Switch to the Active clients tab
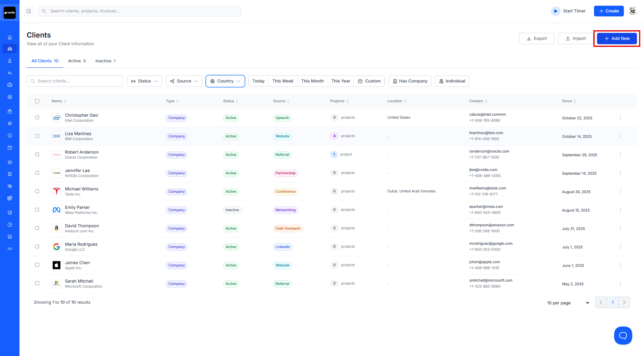This screenshot has width=644, height=356. click(77, 61)
